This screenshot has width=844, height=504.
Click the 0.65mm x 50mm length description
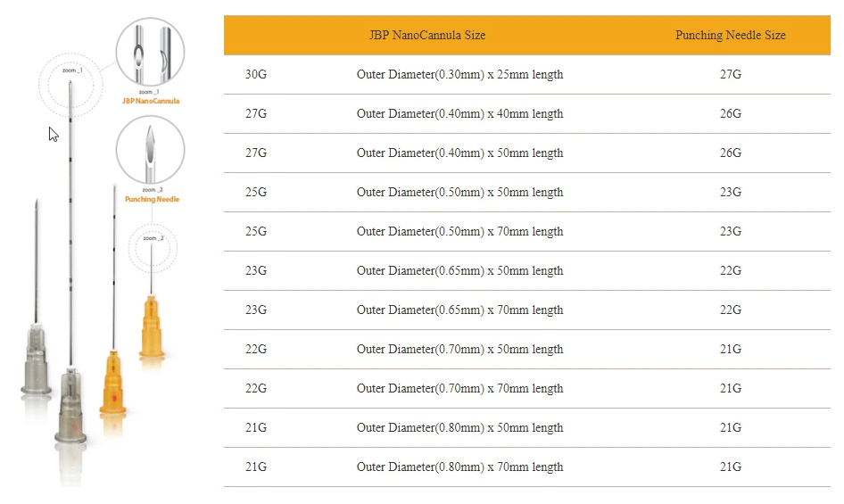click(459, 271)
